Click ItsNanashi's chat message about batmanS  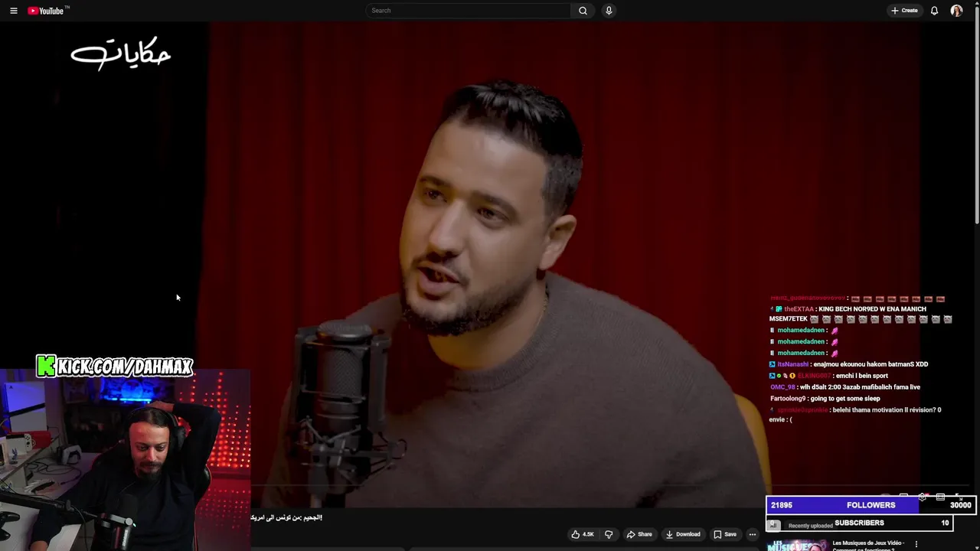849,364
